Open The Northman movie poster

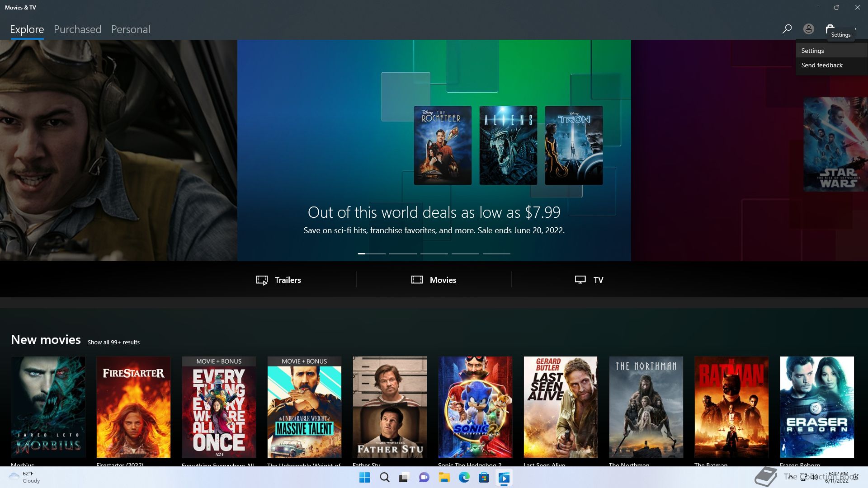(x=646, y=407)
